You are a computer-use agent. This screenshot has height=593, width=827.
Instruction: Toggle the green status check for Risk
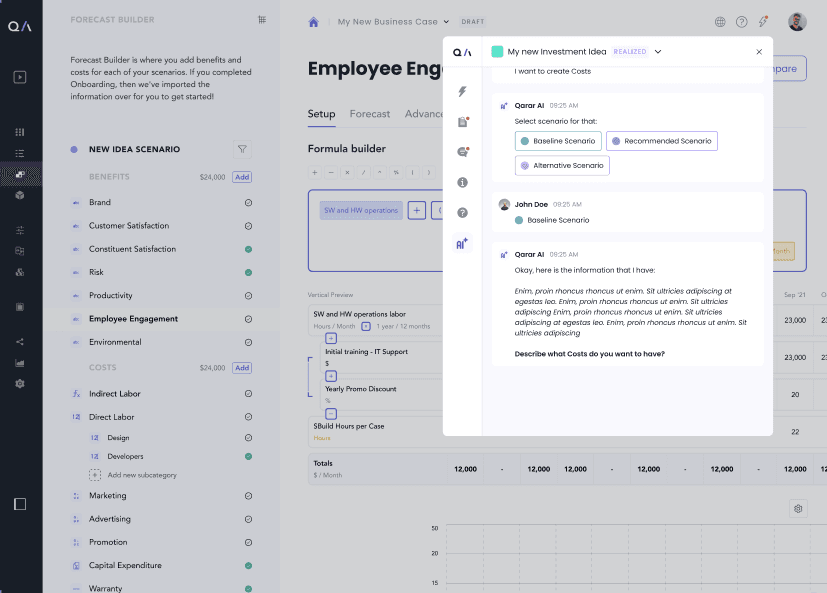coord(248,272)
